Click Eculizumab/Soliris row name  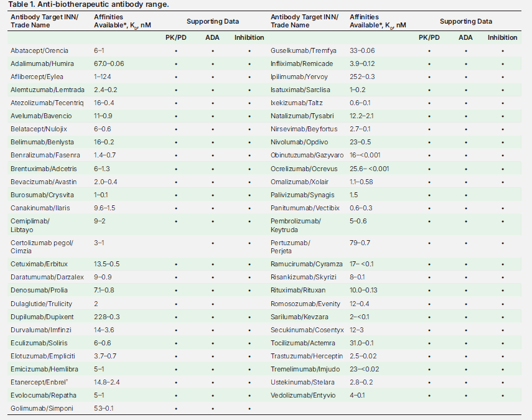39,343
